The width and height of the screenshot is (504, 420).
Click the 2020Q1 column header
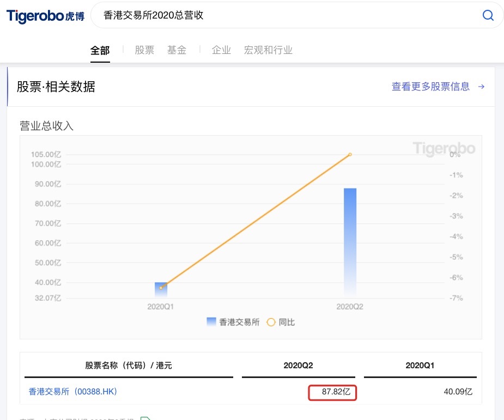point(420,366)
